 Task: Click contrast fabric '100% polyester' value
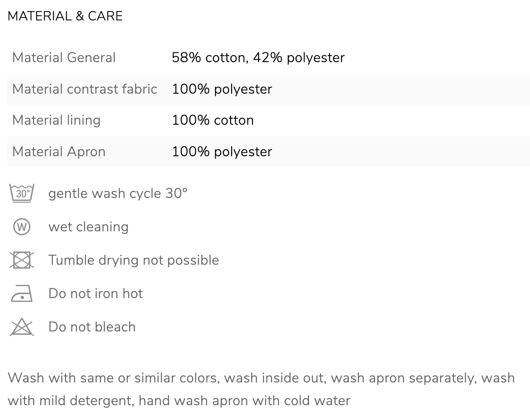coord(222,89)
